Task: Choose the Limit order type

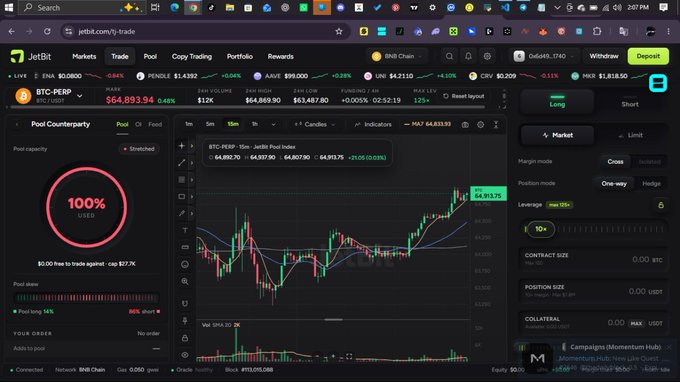Action: 631,135
